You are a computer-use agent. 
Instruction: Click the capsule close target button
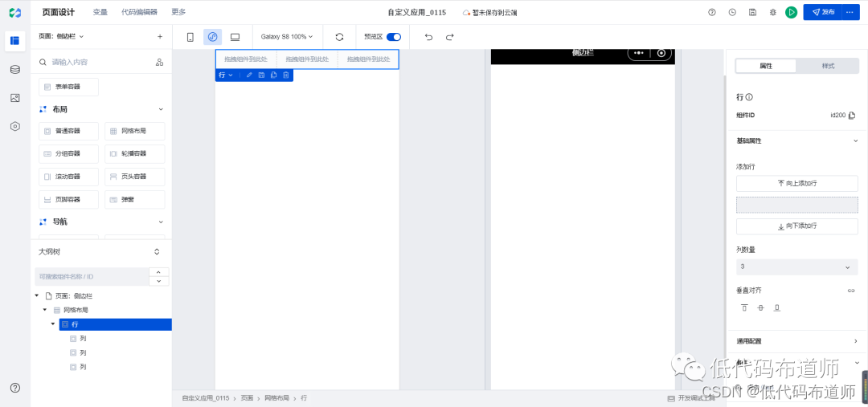[661, 53]
